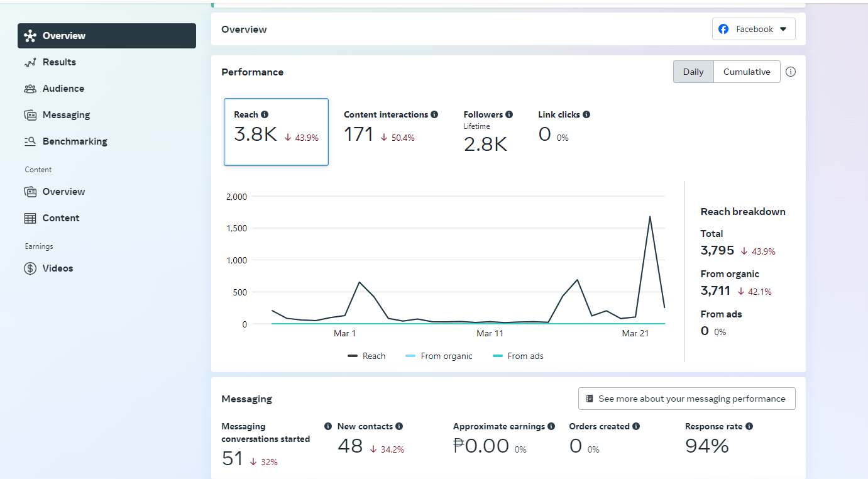Viewport: 868px width, 479px height.
Task: Click the New contacts value 48
Action: pyautogui.click(x=350, y=446)
